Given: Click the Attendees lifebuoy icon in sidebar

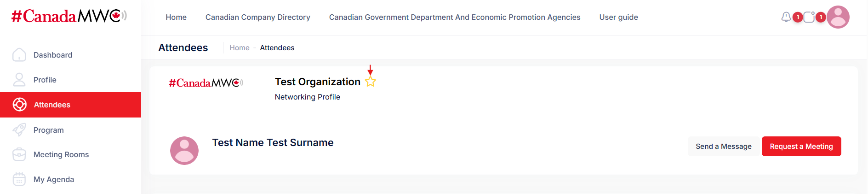Looking at the screenshot, I should click(x=19, y=105).
